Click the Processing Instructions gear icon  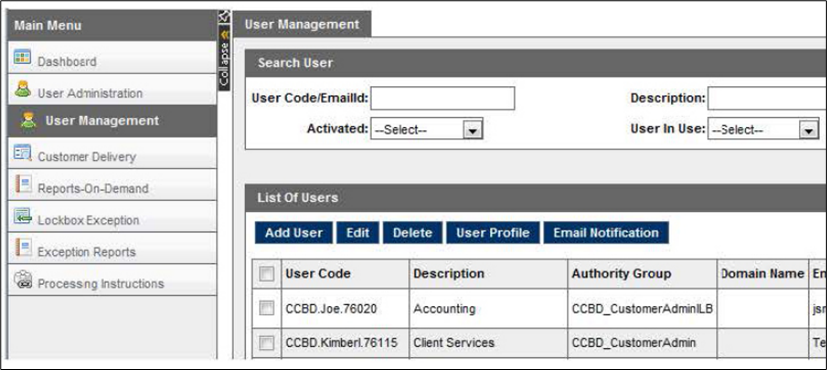click(x=23, y=279)
